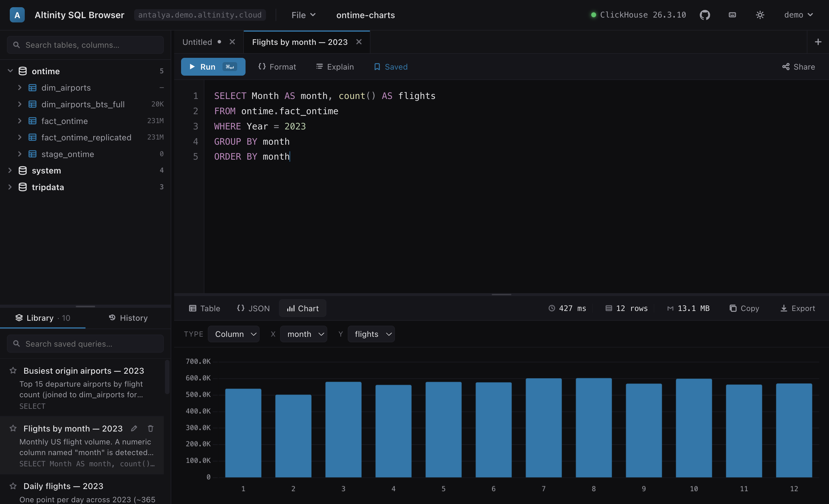Open keyboard shortcuts icon in header
The image size is (829, 504).
732,15
